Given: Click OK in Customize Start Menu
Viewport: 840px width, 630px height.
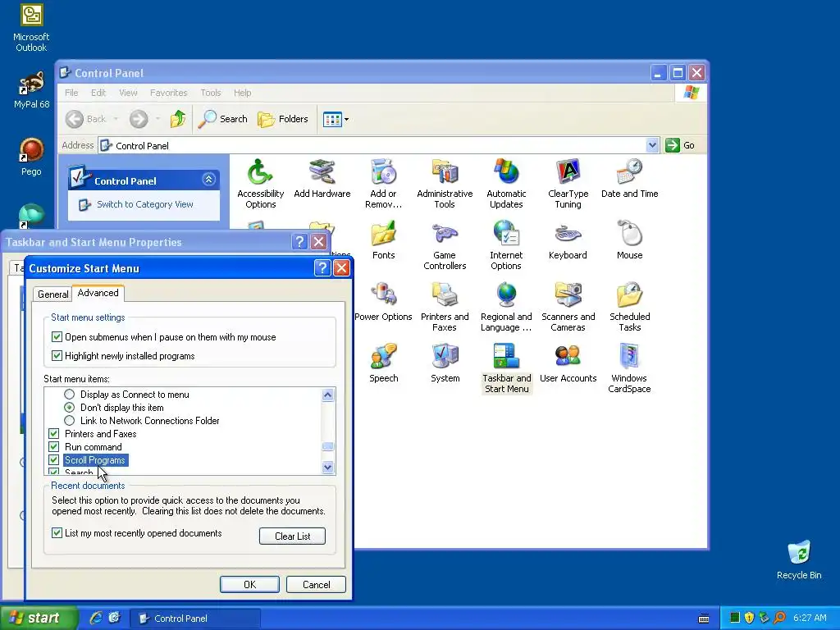Looking at the screenshot, I should 249,584.
